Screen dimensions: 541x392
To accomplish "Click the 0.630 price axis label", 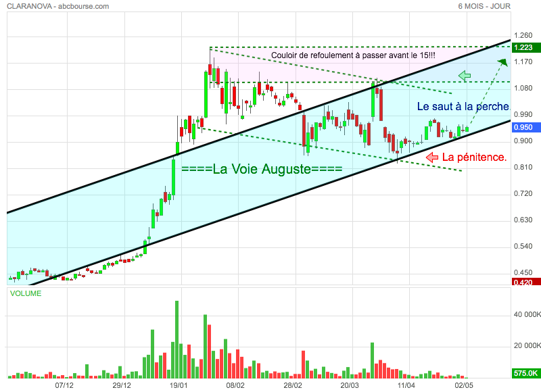I will point(523,220).
